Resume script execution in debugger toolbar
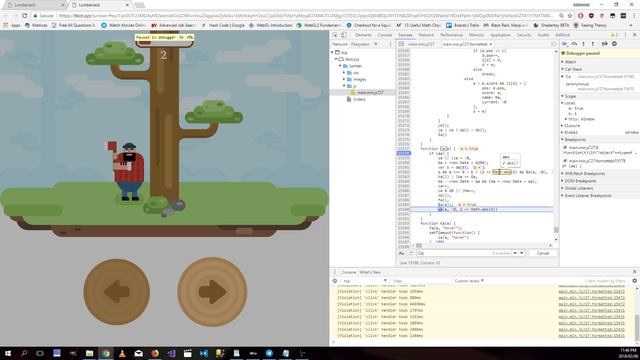This screenshot has height=360, width=640. (x=565, y=44)
